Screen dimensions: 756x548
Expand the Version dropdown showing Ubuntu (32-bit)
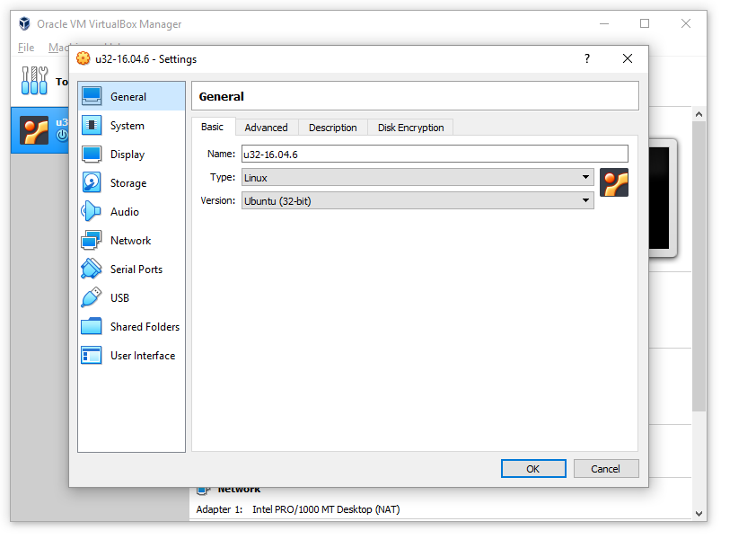[418, 201]
